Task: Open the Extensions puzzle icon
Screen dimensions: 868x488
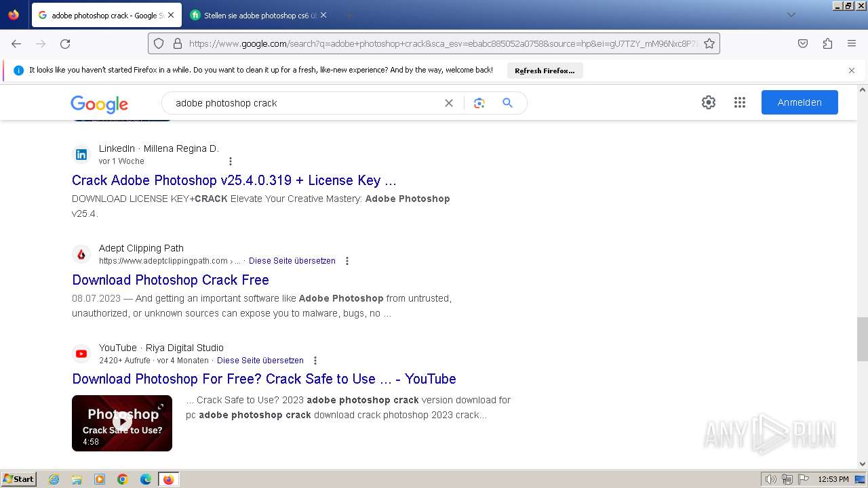Action: pos(827,43)
